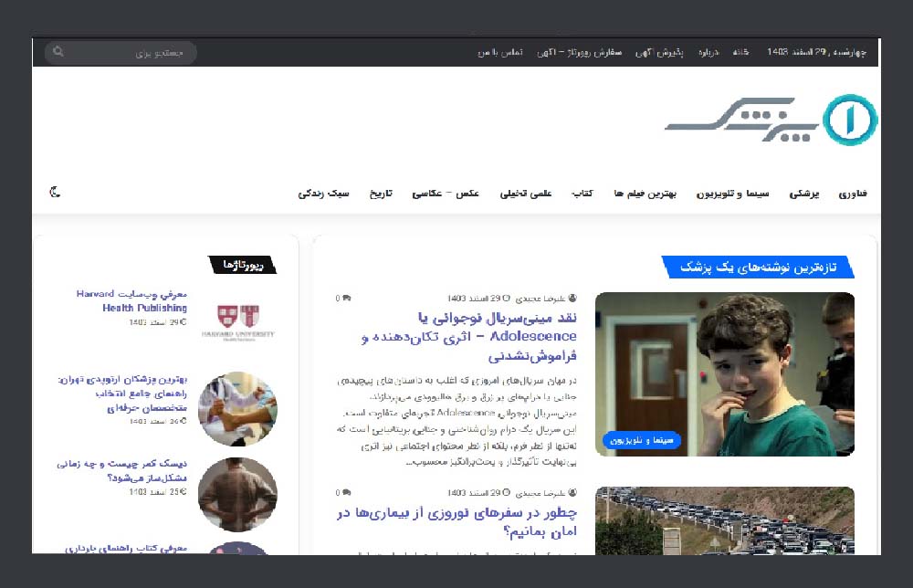The image size is (913, 588).
Task: Focus the search input field in the top bar
Action: [121, 53]
